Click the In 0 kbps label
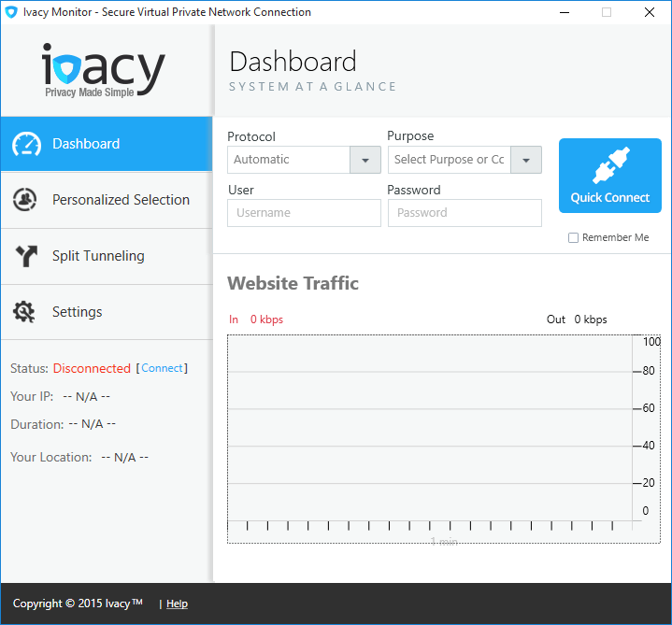Screen dimensions: 672x625 [256, 320]
